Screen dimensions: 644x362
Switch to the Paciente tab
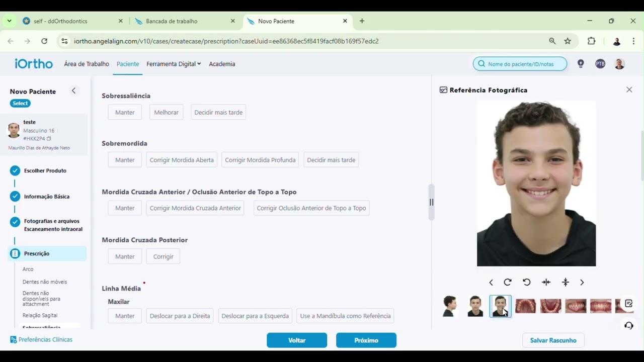click(128, 64)
